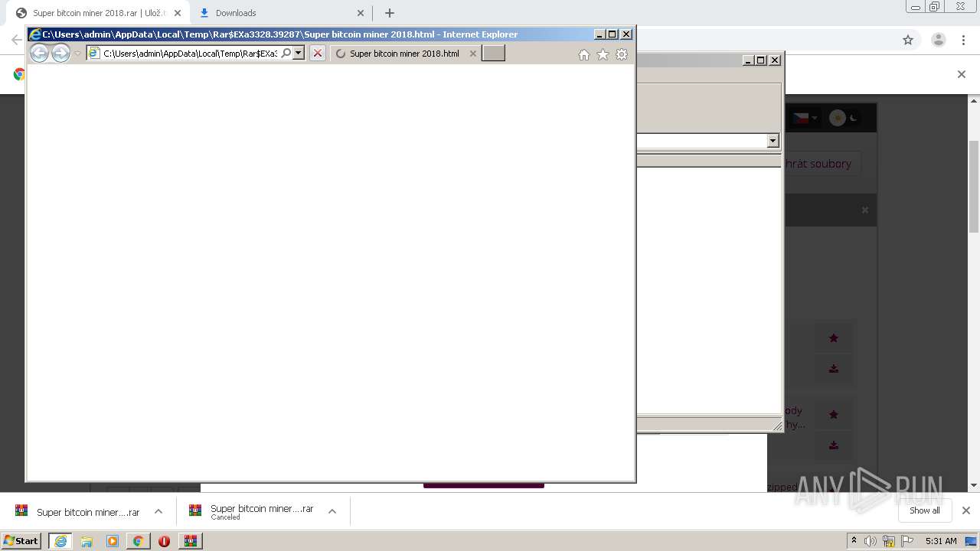Viewport: 980px width, 551px height.
Task: Open first downloaded Super bitcoin miner rar
Action: click(78, 512)
